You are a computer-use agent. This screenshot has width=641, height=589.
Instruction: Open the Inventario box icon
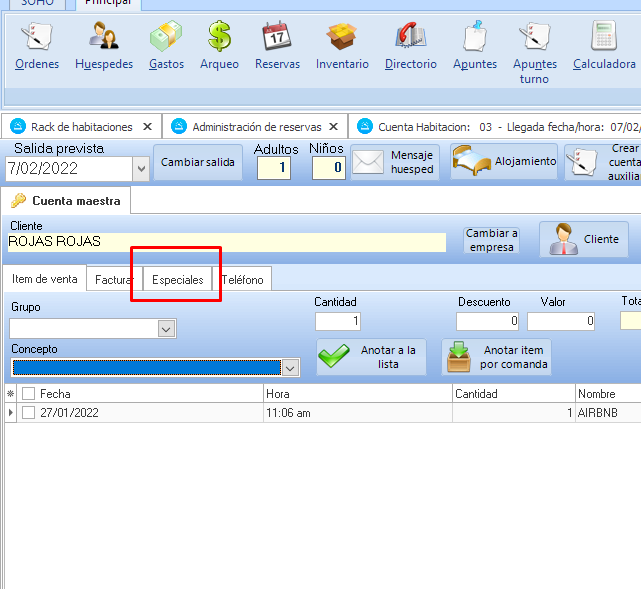(342, 46)
